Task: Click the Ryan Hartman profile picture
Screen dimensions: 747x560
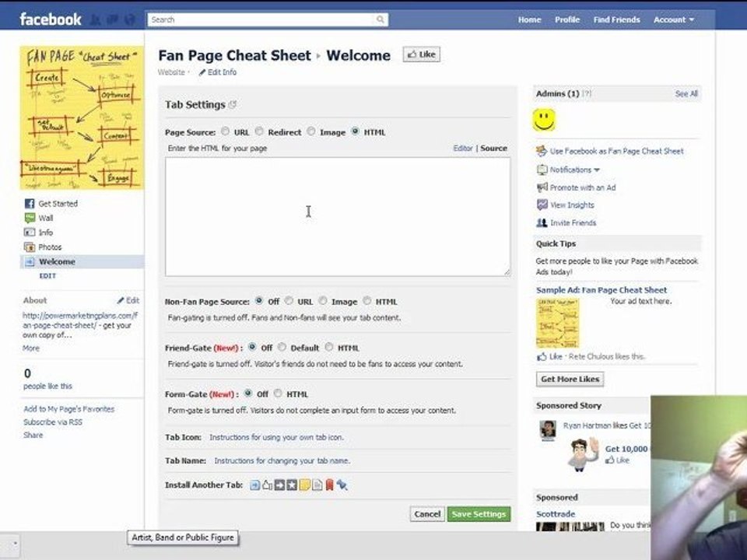Action: 547,430
